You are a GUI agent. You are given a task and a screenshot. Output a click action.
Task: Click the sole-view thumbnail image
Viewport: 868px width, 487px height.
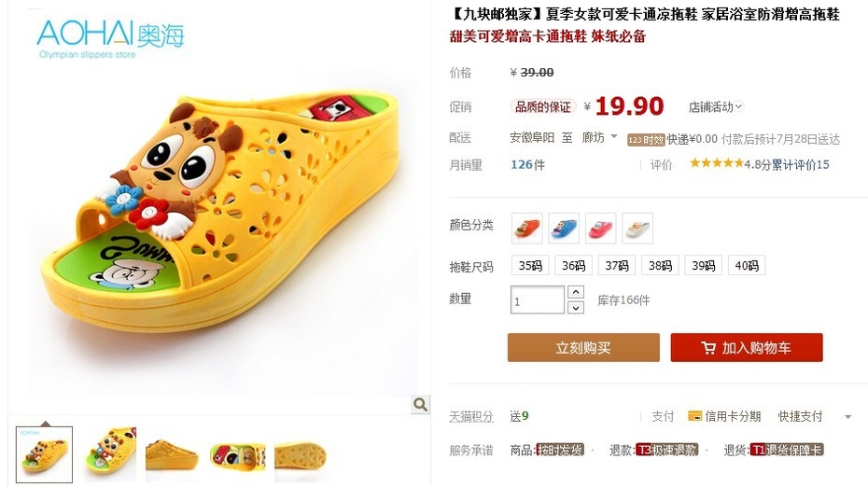tap(301, 455)
